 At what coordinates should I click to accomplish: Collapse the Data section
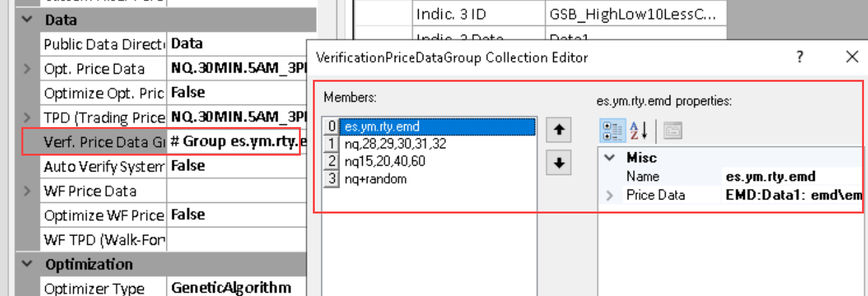(x=27, y=20)
